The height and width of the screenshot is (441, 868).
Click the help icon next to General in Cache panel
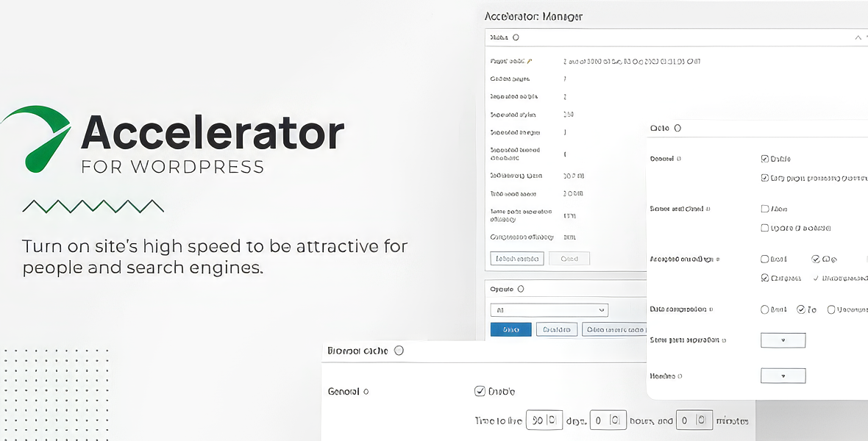point(679,159)
